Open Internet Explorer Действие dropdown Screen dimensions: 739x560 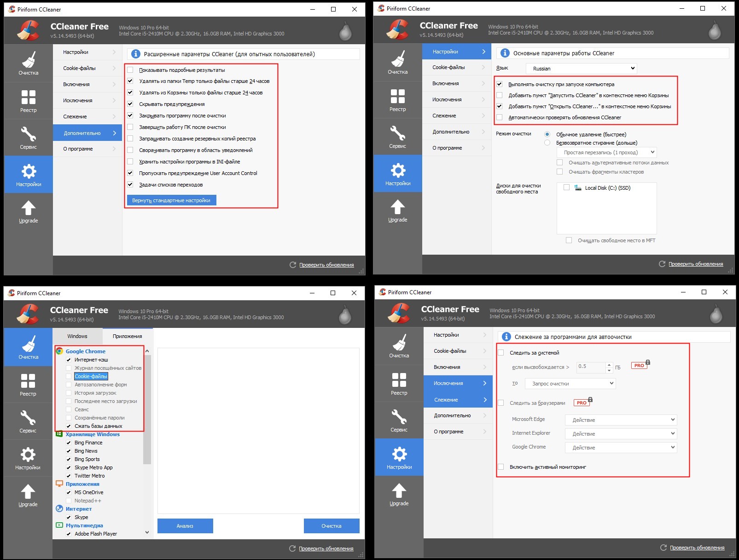pos(621,434)
